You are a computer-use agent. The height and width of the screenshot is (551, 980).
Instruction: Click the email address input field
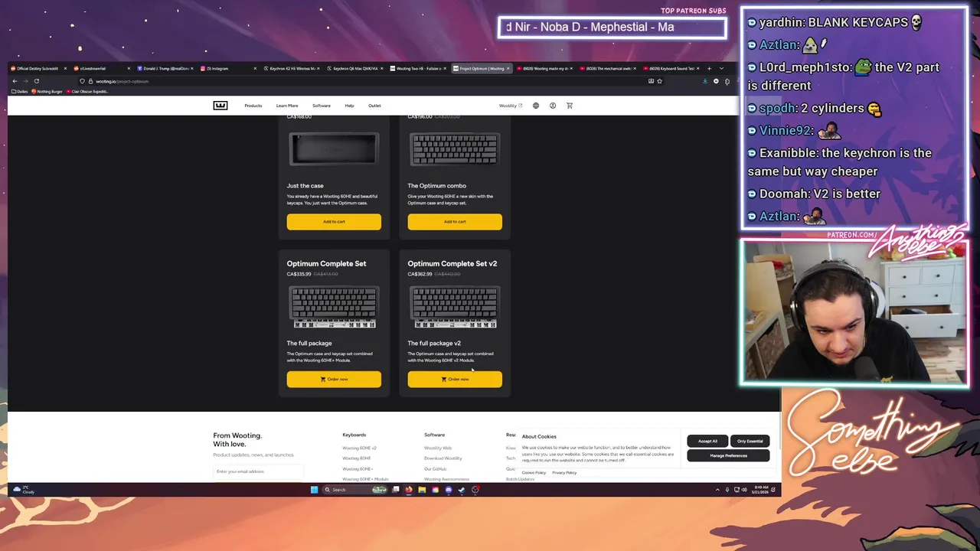pos(258,471)
